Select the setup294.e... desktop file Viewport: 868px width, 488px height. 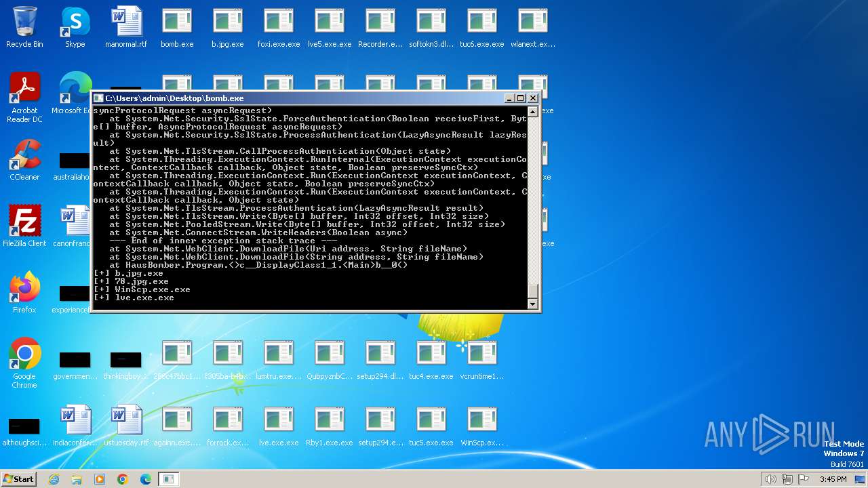380,426
